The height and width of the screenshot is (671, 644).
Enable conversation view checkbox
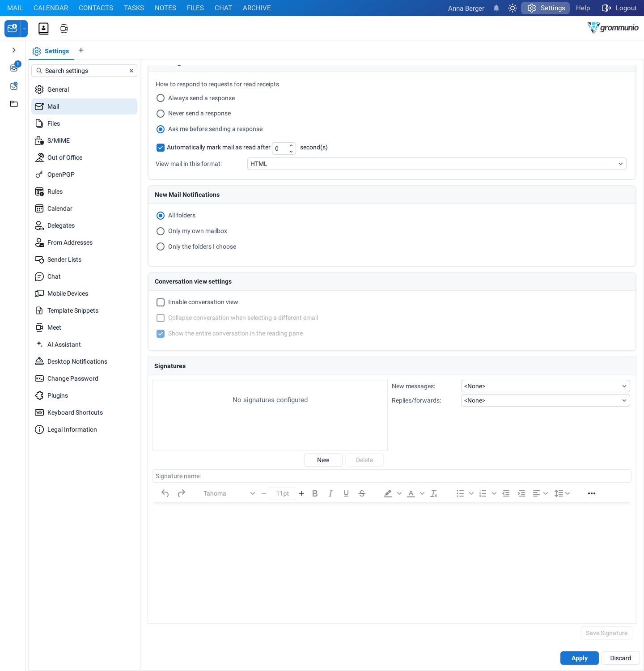point(161,302)
